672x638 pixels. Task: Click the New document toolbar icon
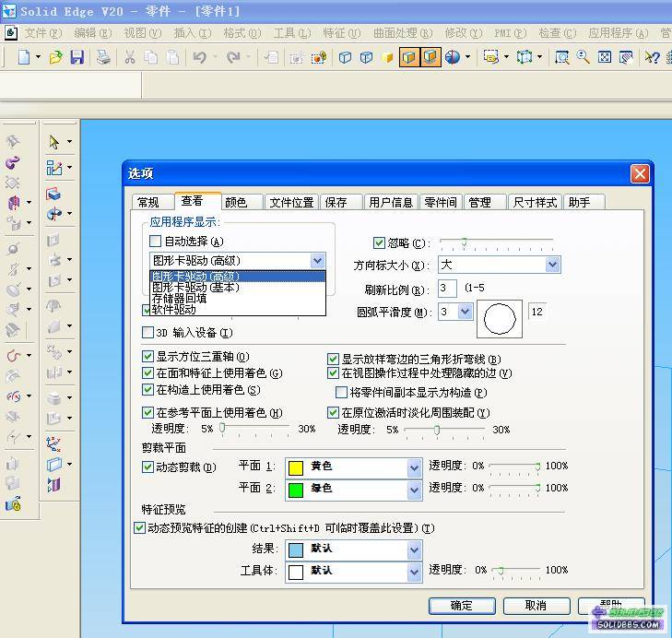pyautogui.click(x=24, y=57)
